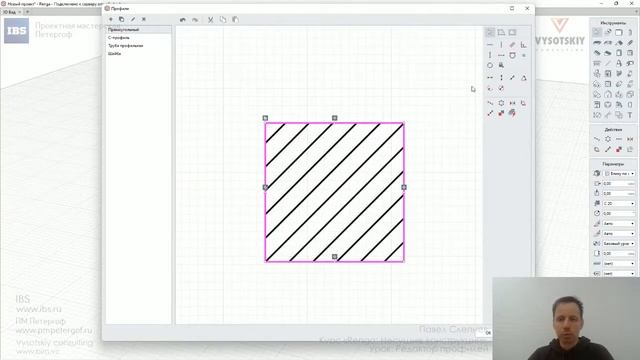Click the red-marked action icon in the profile editor
The image size is (640, 360).
click(501, 113)
